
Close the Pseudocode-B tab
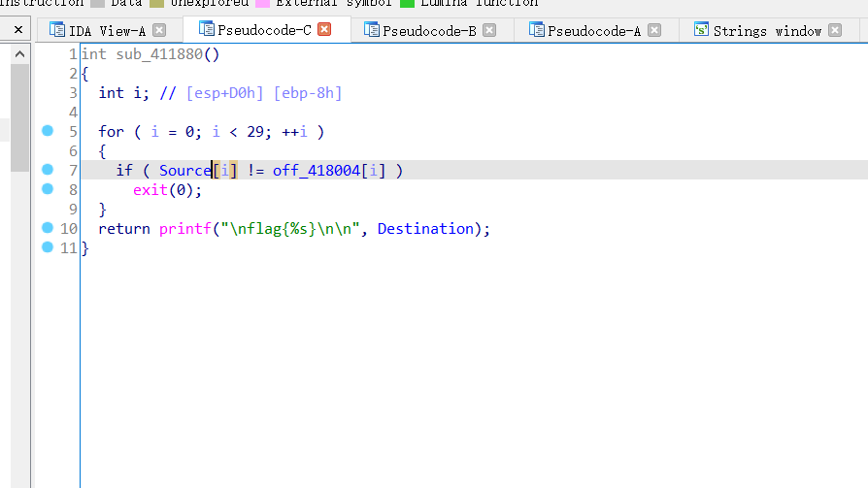(488, 30)
